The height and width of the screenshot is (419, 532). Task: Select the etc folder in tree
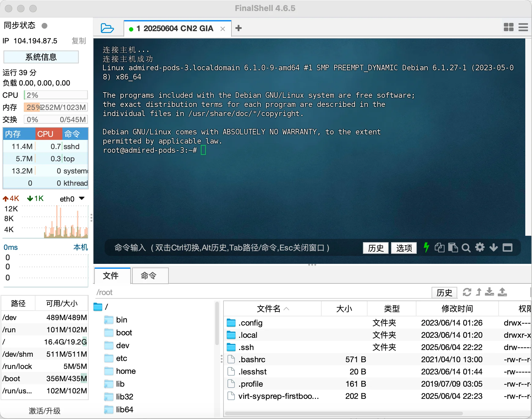pos(116,358)
